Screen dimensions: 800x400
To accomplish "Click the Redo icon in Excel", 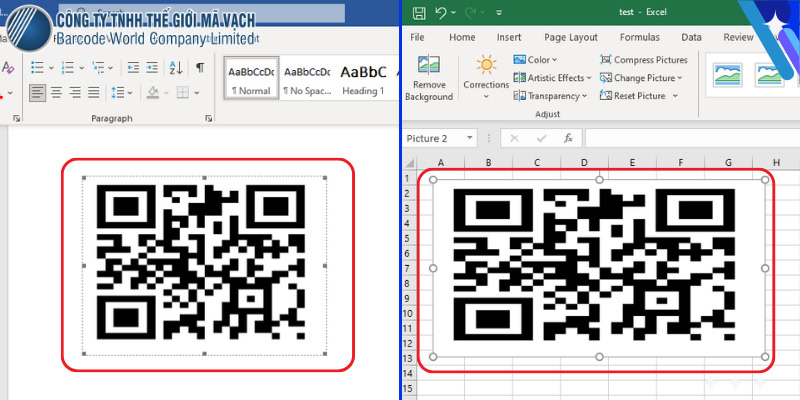I will click(x=471, y=13).
